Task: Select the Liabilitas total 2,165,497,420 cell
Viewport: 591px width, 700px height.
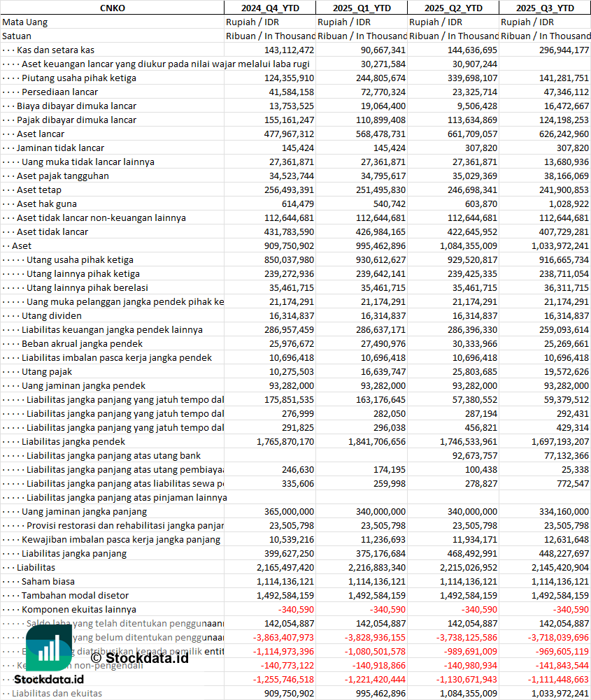Action: [x=285, y=567]
